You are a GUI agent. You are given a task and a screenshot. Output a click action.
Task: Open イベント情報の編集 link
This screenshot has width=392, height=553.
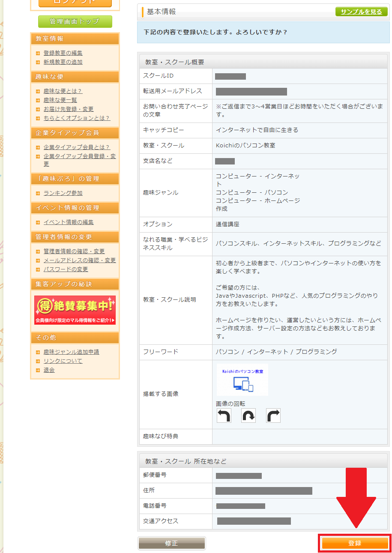pyautogui.click(x=69, y=222)
